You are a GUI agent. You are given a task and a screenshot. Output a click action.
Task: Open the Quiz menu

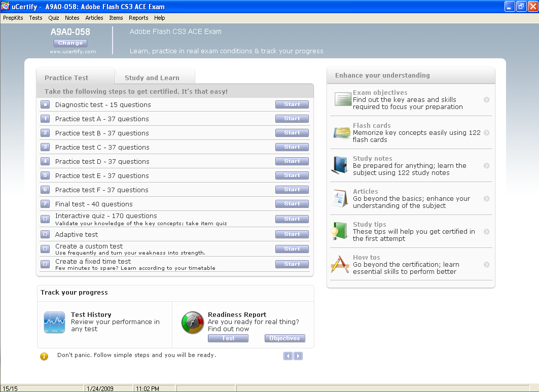pos(54,18)
